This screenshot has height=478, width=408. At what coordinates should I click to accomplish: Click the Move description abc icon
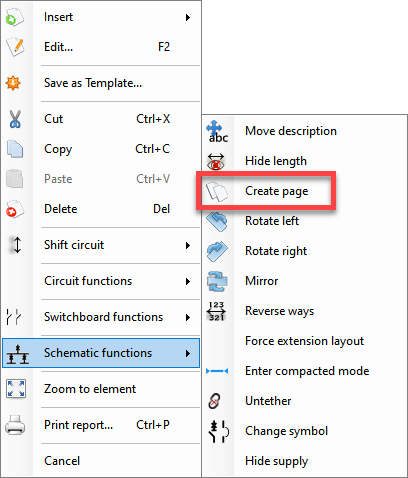pos(217,131)
